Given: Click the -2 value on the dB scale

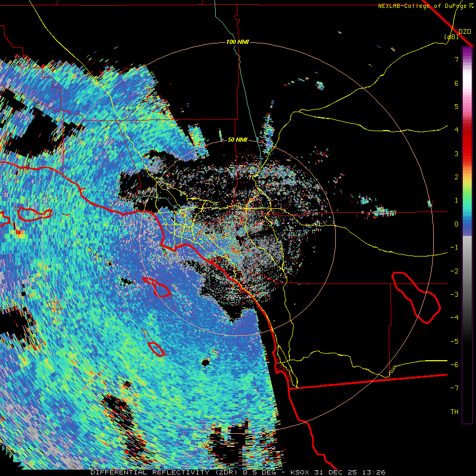Looking at the screenshot, I should point(454,271).
